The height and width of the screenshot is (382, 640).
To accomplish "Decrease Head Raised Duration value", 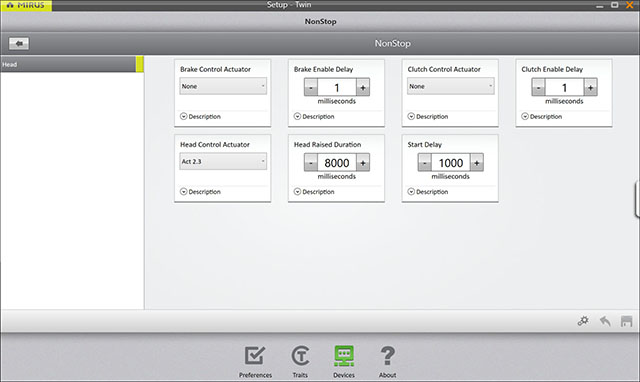I will (x=311, y=163).
